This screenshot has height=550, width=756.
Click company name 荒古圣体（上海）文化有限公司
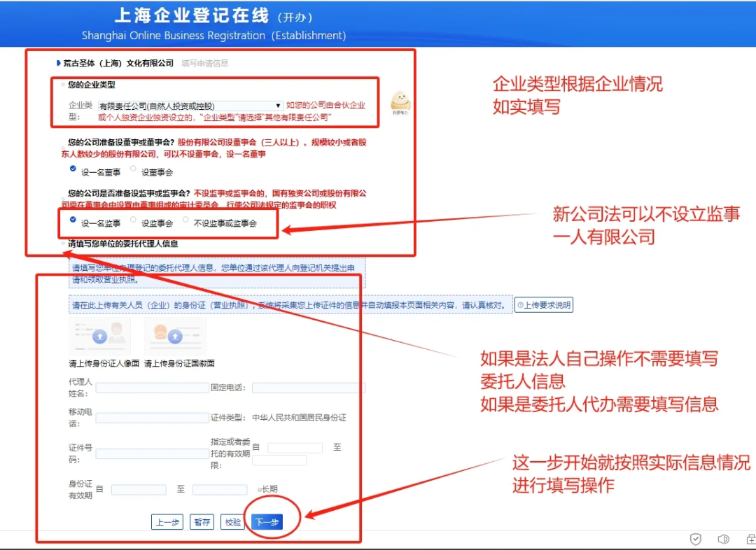[x=118, y=63]
